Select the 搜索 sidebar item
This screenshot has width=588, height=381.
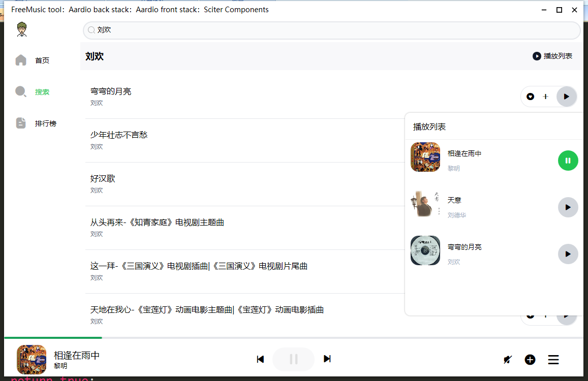pos(42,92)
